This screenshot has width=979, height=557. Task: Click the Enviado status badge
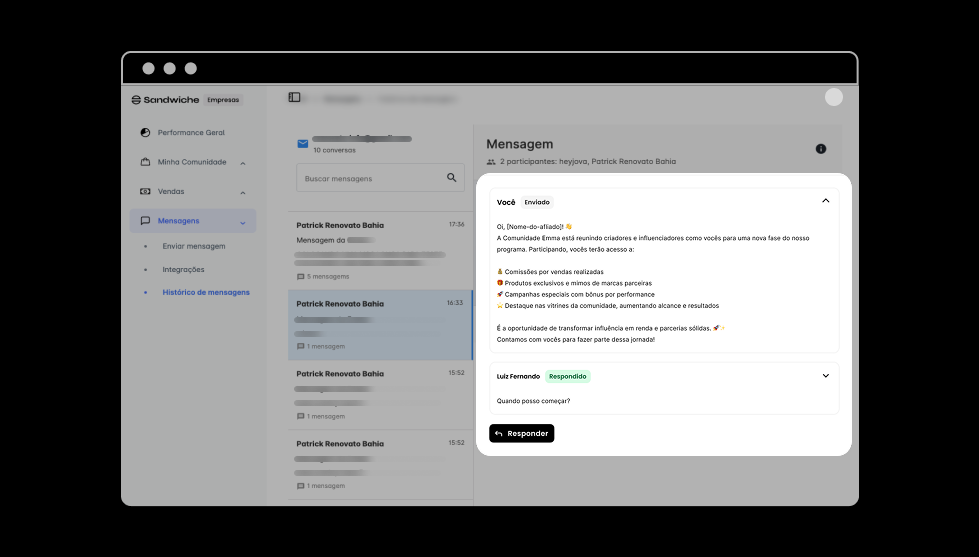tap(537, 202)
